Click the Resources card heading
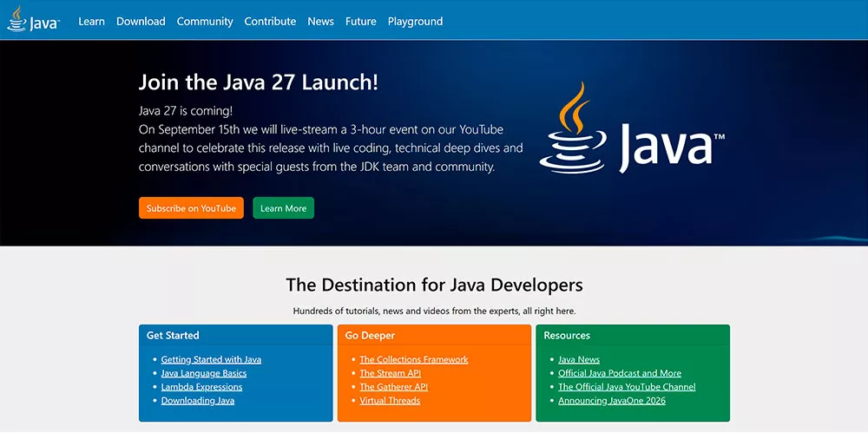Image resolution: width=868 pixels, height=433 pixels. pyautogui.click(x=567, y=335)
